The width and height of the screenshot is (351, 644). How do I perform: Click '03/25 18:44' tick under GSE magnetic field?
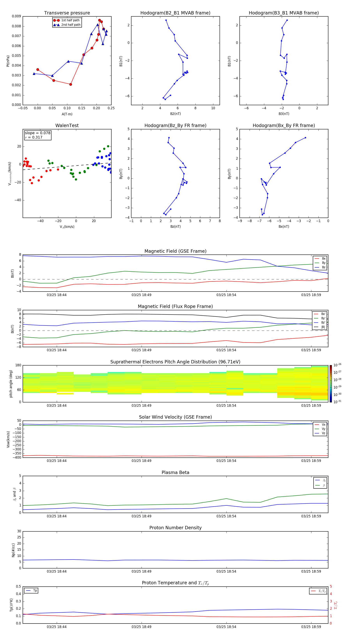click(57, 295)
